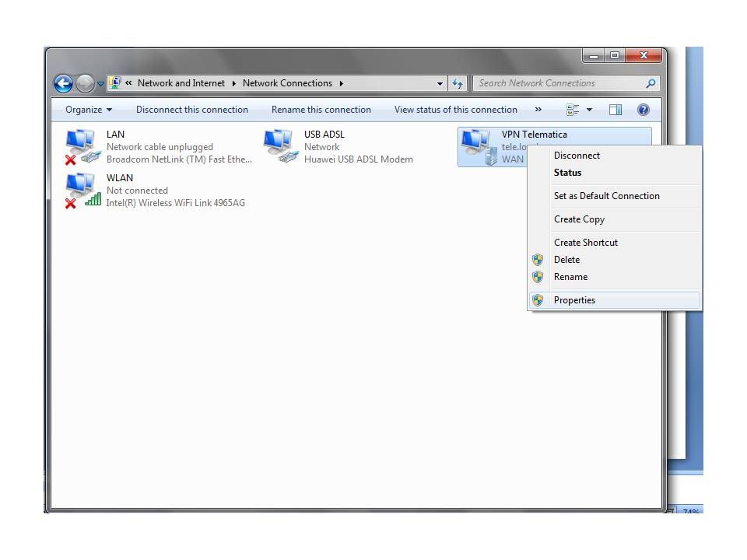Click the change view icon in toolbar
Image resolution: width=747 pixels, height=560 pixels.
(573, 110)
